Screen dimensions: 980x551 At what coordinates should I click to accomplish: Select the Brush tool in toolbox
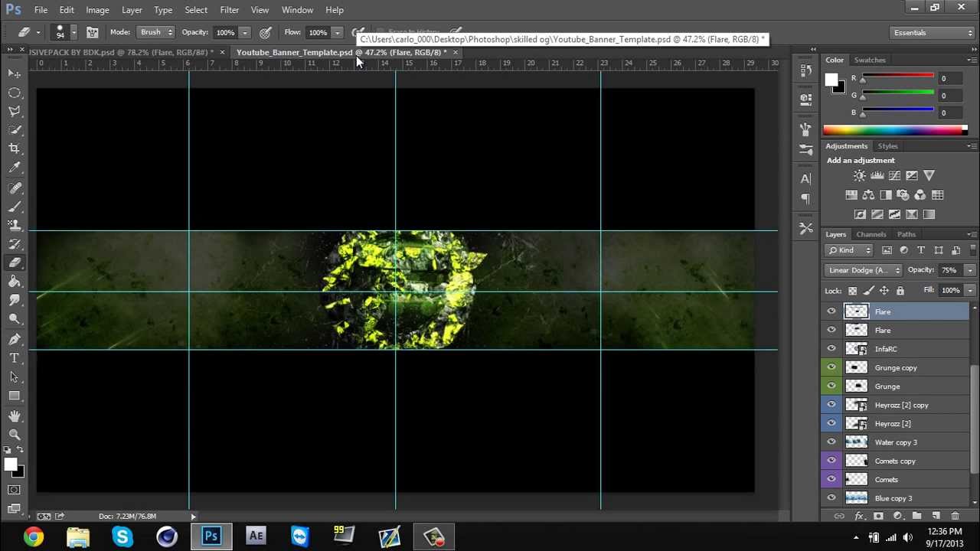point(15,207)
